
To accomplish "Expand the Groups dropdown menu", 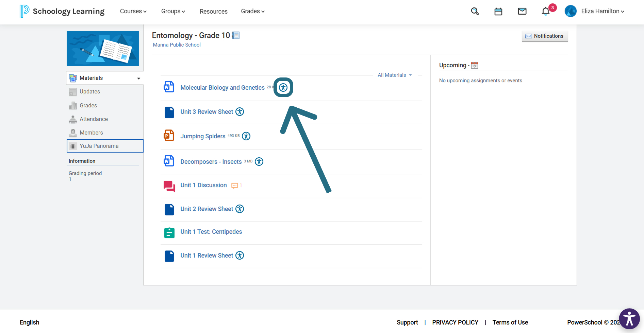I will [x=173, y=11].
